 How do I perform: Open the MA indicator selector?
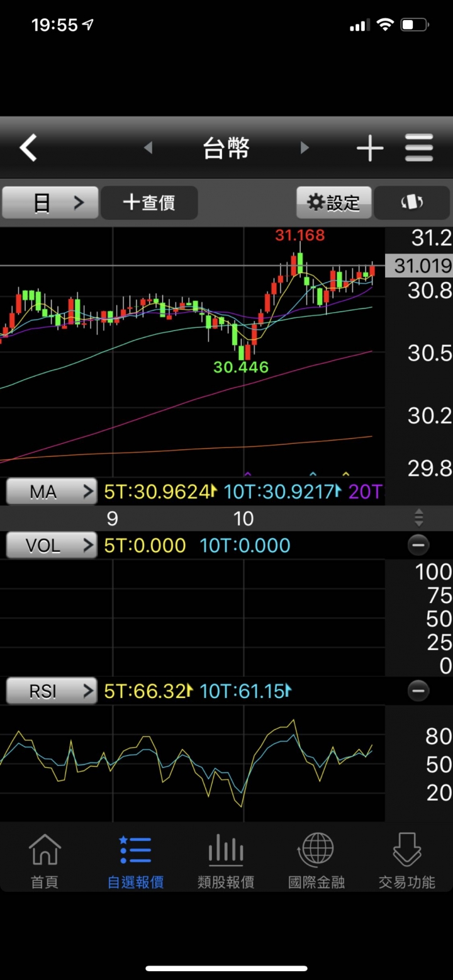pyautogui.click(x=52, y=492)
